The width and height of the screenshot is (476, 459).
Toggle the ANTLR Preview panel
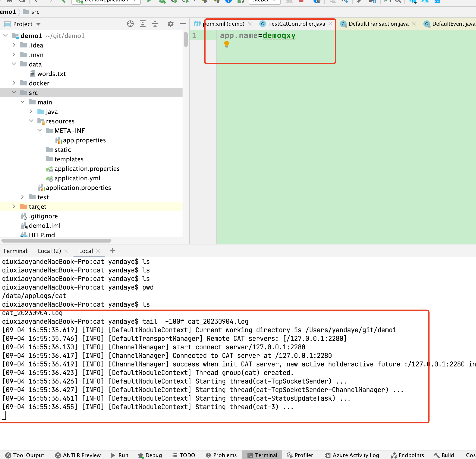78,455
